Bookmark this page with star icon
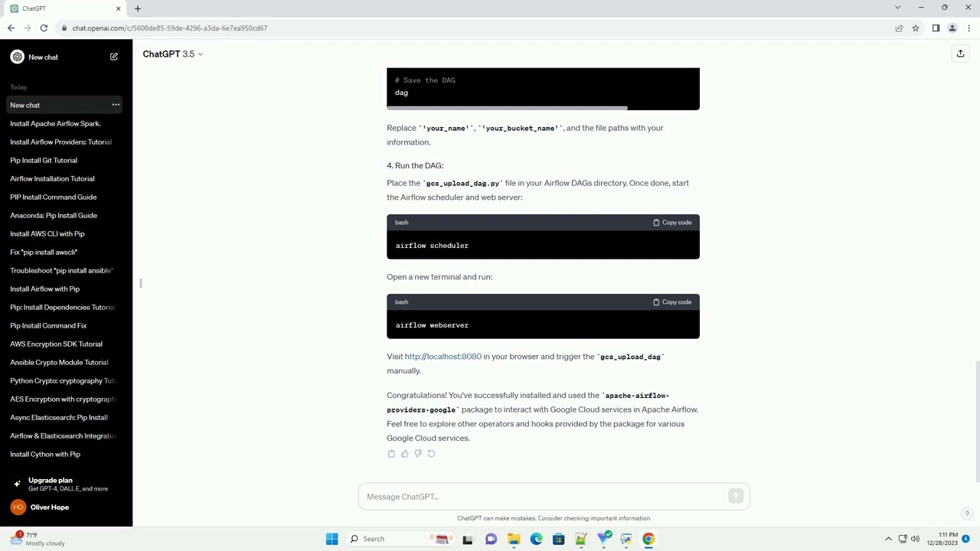 click(x=916, y=28)
